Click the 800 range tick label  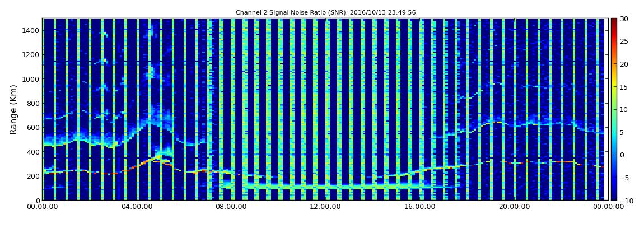(x=33, y=103)
